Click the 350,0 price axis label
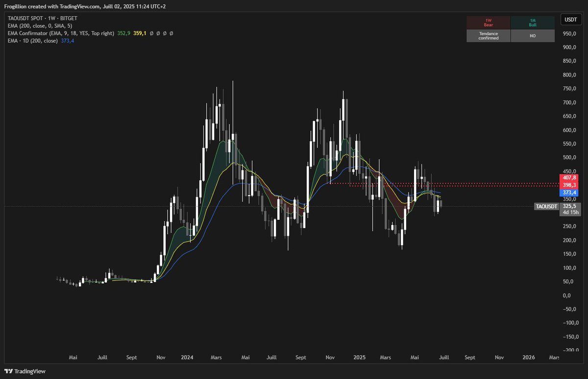588x379 pixels. pos(569,199)
